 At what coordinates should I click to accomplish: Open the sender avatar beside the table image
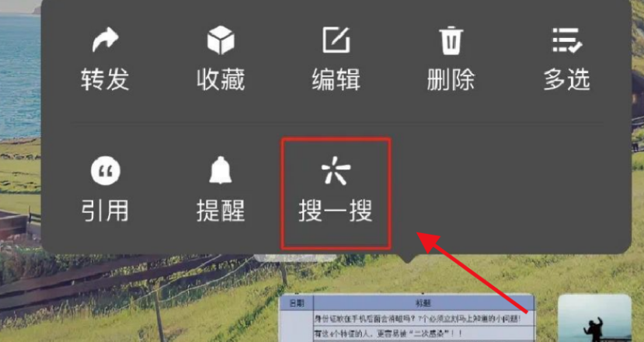(594, 318)
